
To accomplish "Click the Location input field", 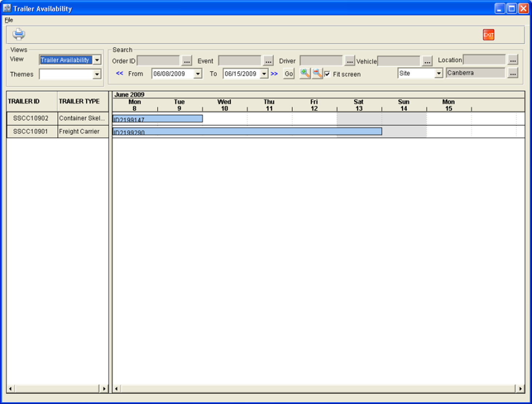I will (x=484, y=60).
